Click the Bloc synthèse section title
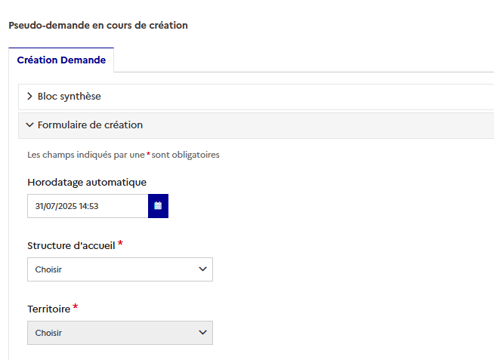The width and height of the screenshot is (494, 360). 69,96
